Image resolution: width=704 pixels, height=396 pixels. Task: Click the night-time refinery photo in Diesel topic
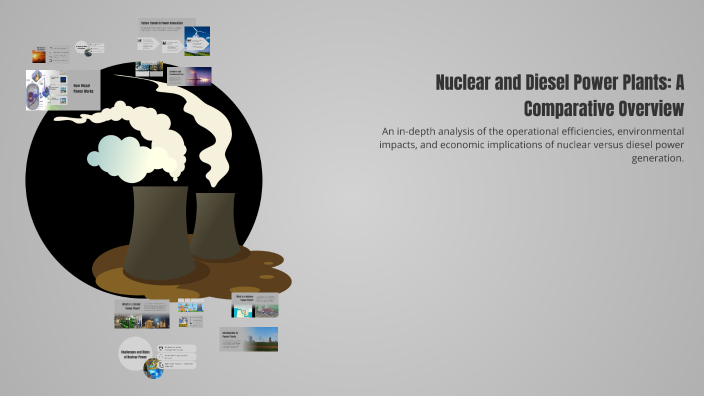[156, 321]
